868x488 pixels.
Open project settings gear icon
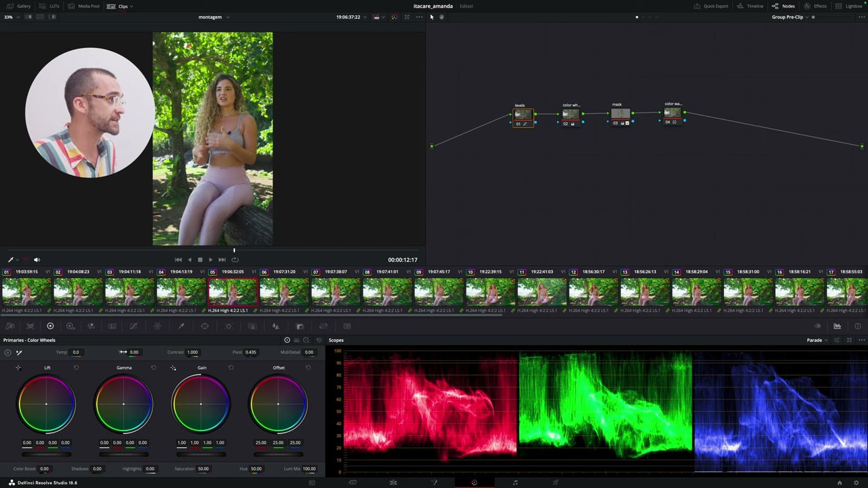[x=856, y=483]
